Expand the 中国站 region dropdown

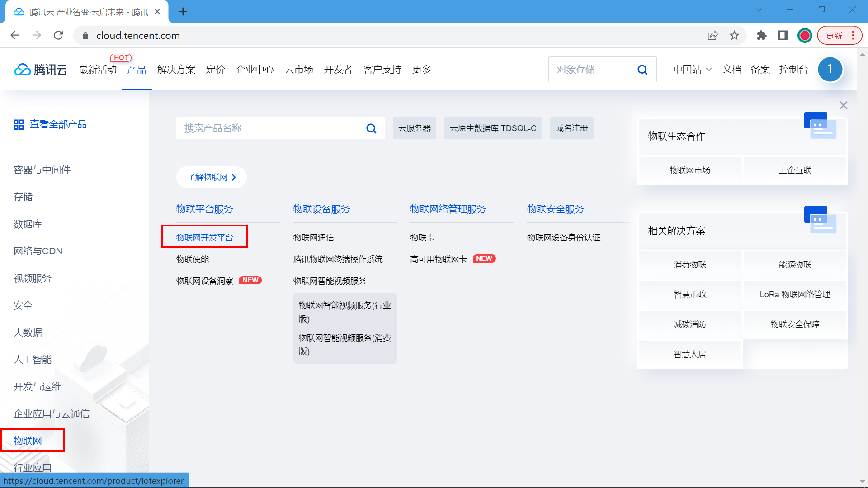coord(692,70)
